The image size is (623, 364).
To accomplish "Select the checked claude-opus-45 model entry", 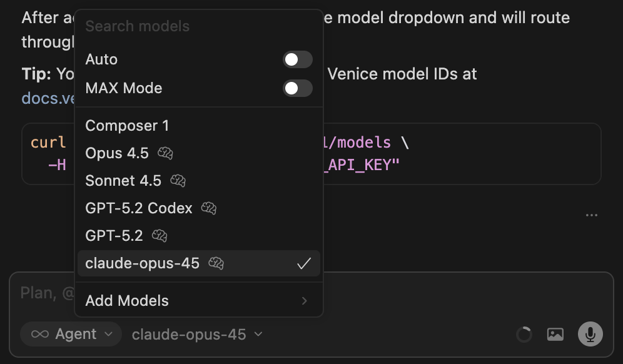I will coord(143,263).
